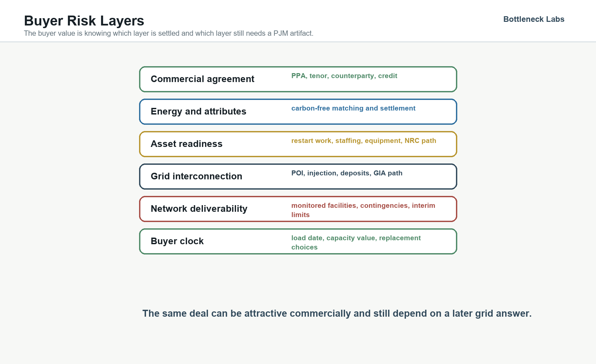Click the bottom takeaway sentence about grid answer
The image size is (596, 364).
click(337, 313)
